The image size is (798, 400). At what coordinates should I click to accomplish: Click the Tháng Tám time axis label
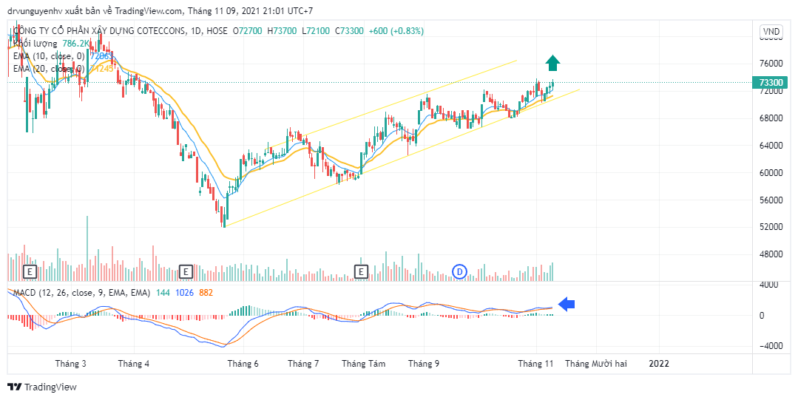(x=363, y=364)
